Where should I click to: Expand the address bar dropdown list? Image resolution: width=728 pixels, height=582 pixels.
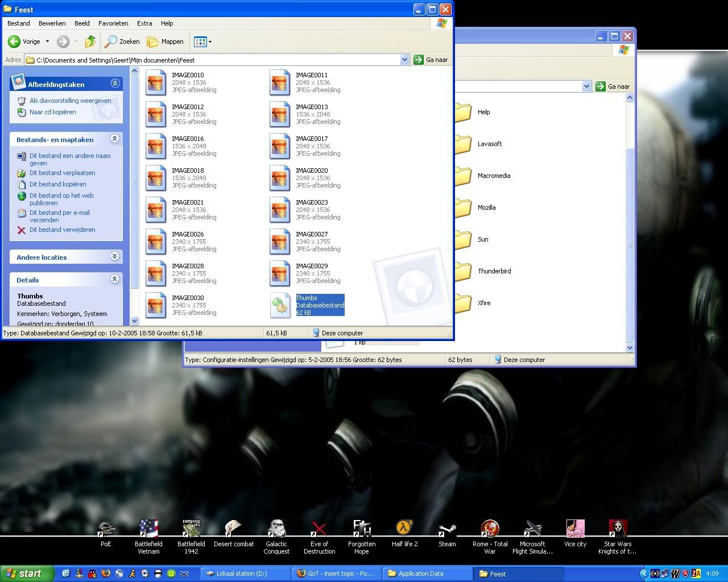coord(404,60)
